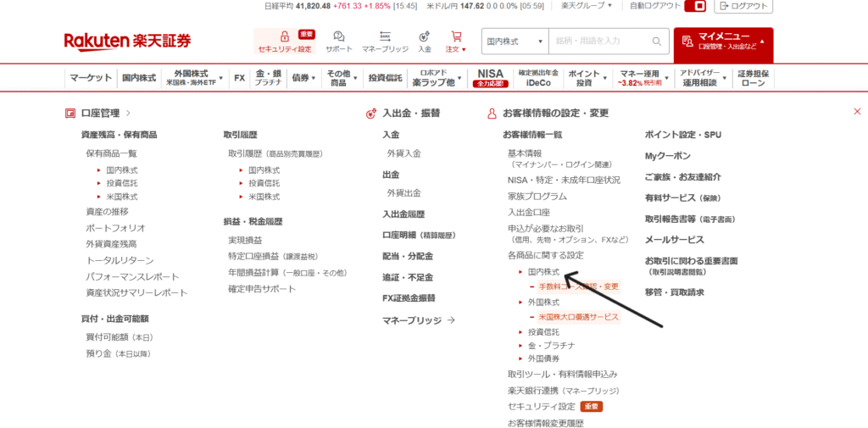Open FX margin transfer (FX証拠金振替)
868x428 pixels.
pyautogui.click(x=409, y=297)
